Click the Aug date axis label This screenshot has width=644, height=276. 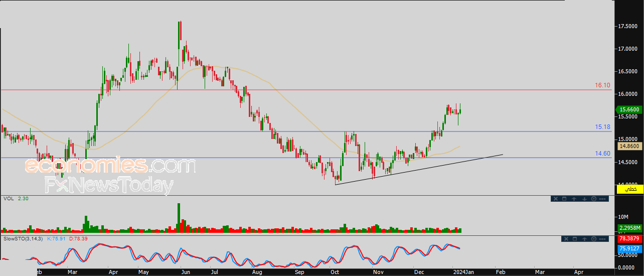257,271
